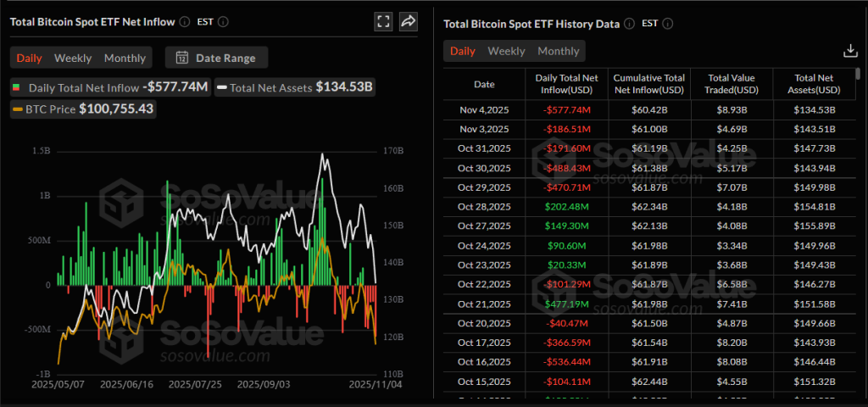Screen dimensions: 868x407
Task: Click Total Value Traded(USD) column header
Action: pos(733,84)
